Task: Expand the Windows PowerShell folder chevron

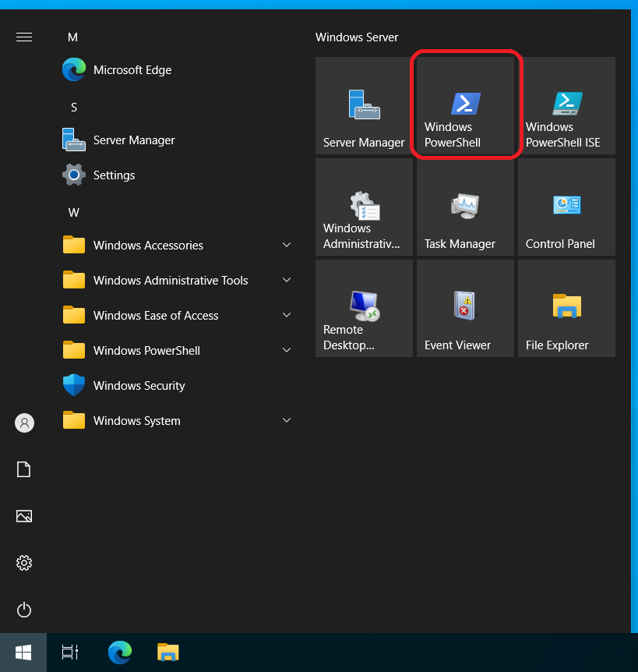Action: point(287,350)
